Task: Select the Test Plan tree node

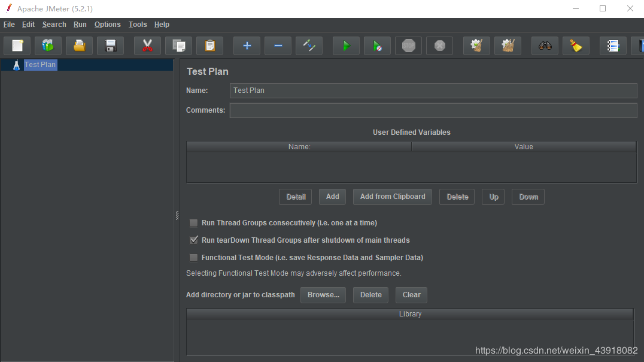Action: coord(40,65)
